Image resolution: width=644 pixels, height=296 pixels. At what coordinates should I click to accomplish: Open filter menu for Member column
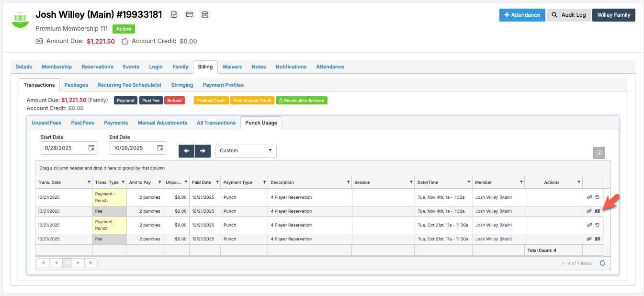coord(521,182)
